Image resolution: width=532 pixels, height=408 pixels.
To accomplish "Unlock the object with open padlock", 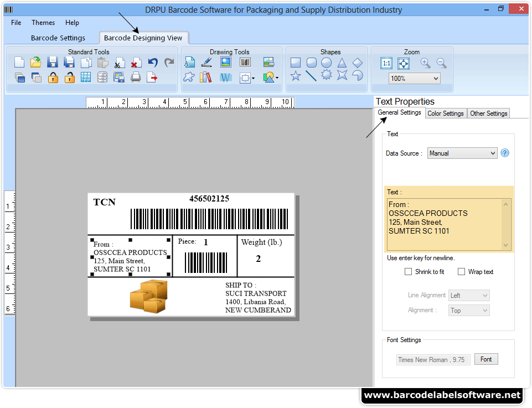I will click(x=70, y=78).
